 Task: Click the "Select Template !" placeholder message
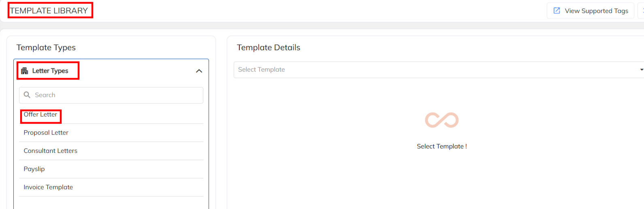click(x=441, y=146)
